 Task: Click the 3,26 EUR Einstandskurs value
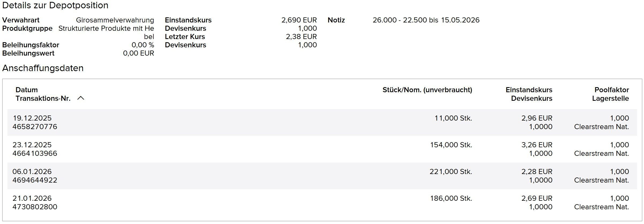[x=536, y=145]
